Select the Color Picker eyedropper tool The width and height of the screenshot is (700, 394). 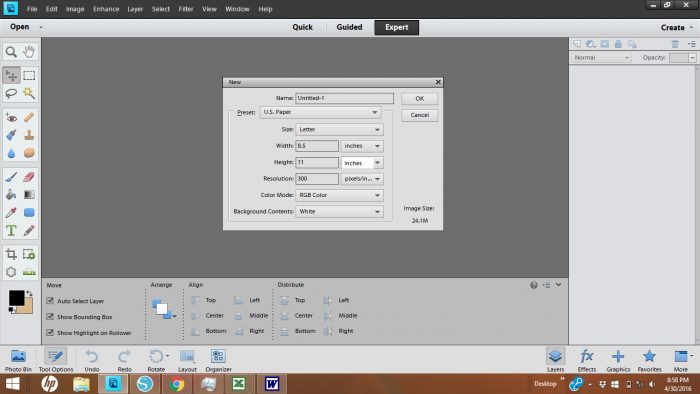[11, 212]
